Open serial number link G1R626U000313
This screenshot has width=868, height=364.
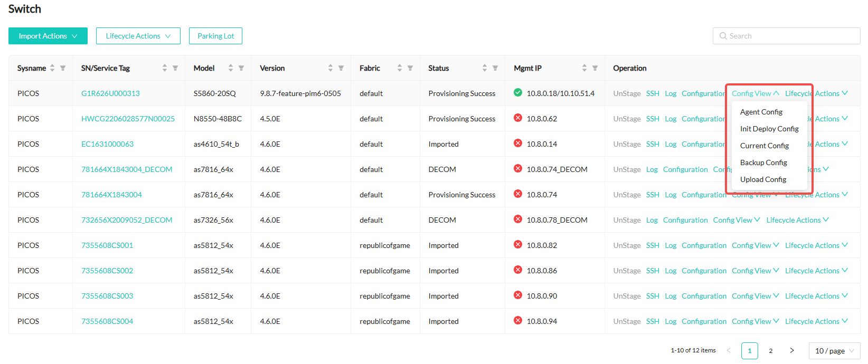tap(110, 93)
